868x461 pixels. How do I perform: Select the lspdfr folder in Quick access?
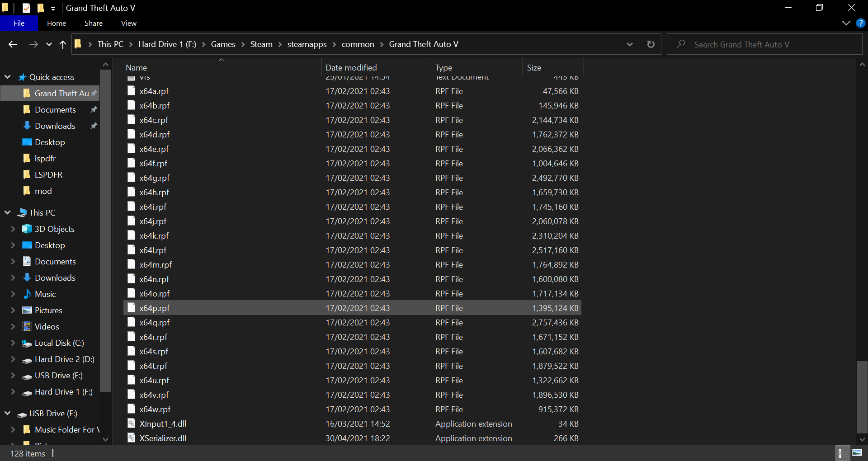[45, 159]
